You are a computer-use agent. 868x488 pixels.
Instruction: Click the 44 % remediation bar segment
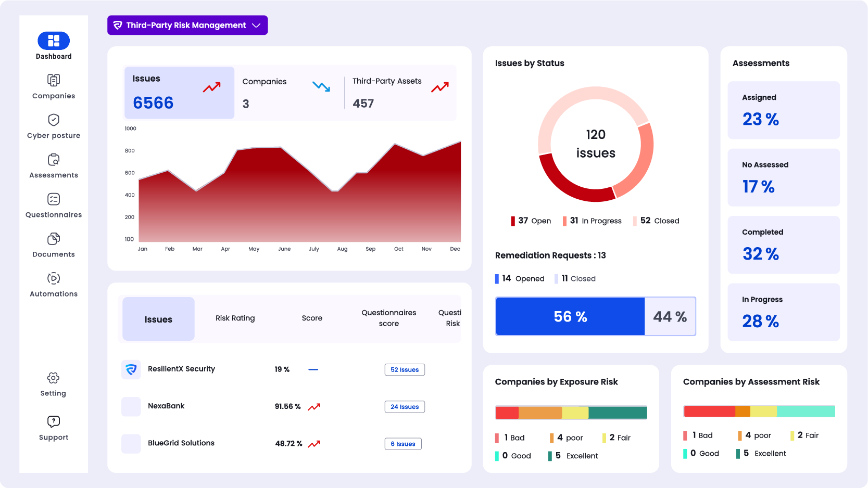(670, 316)
